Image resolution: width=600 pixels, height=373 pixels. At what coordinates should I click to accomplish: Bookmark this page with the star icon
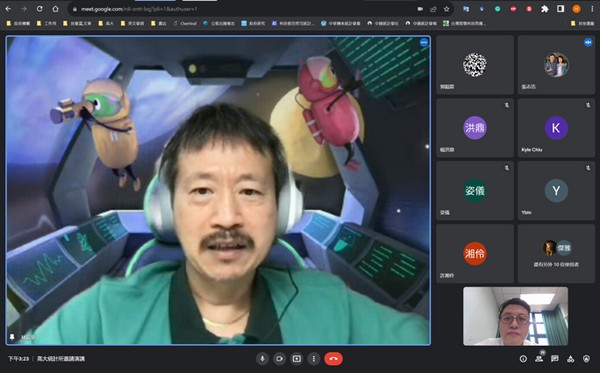click(x=446, y=9)
